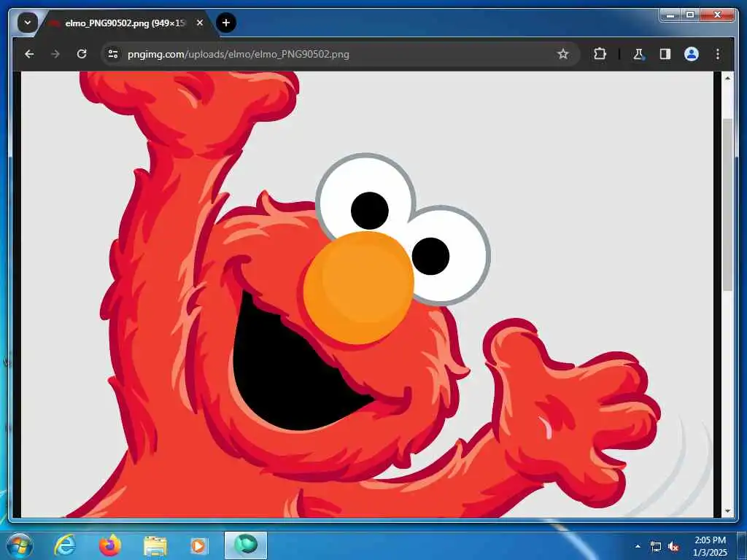747x560 pixels.
Task: Reload the elmo image page
Action: [82, 54]
